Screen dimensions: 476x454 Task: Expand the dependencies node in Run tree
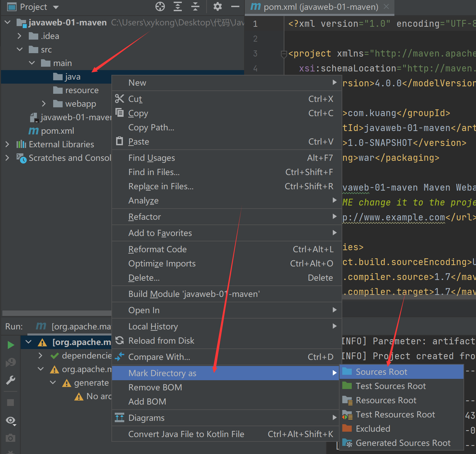pos(41,355)
